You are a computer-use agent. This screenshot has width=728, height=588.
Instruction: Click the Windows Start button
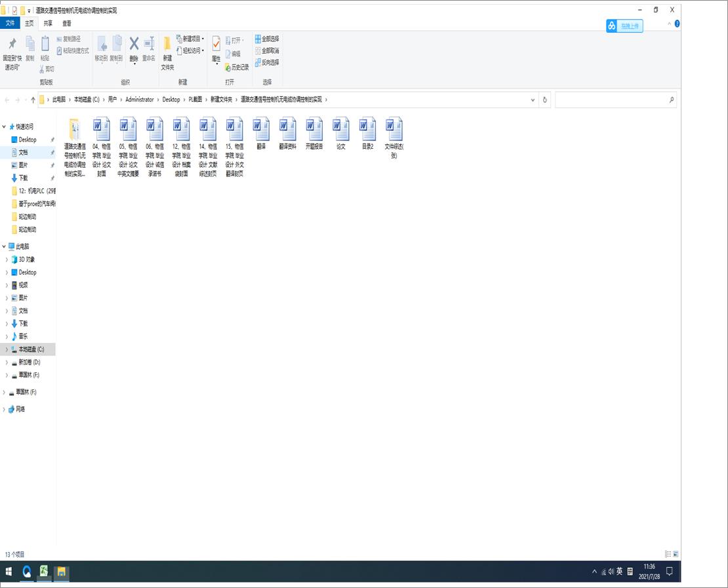[x=9, y=572]
